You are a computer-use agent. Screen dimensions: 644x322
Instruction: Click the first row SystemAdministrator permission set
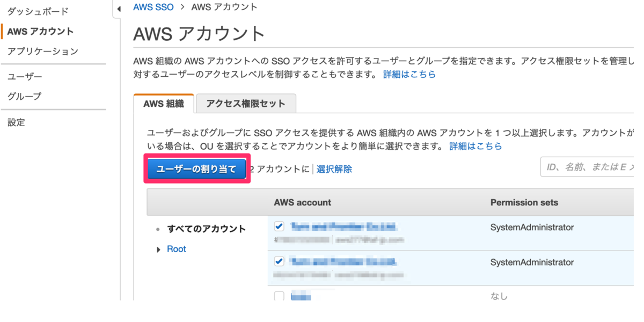point(532,228)
